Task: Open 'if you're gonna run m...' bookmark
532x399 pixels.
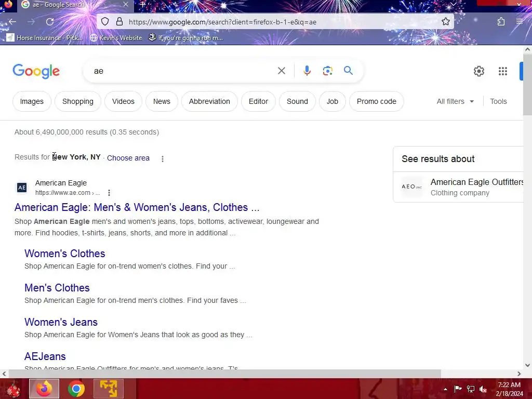Action: point(185,37)
